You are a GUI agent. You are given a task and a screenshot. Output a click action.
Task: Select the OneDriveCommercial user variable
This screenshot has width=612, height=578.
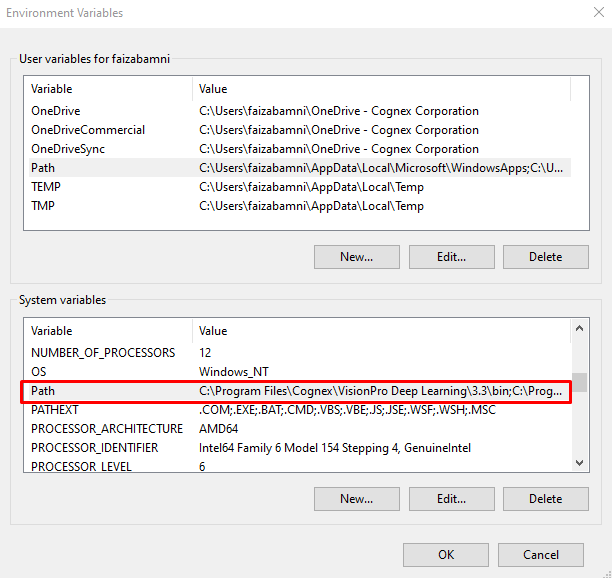(x=88, y=130)
